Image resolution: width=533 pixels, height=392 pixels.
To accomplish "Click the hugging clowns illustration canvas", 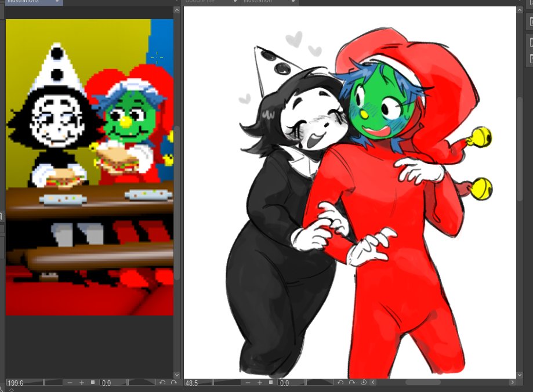I will pyautogui.click(x=350, y=192).
